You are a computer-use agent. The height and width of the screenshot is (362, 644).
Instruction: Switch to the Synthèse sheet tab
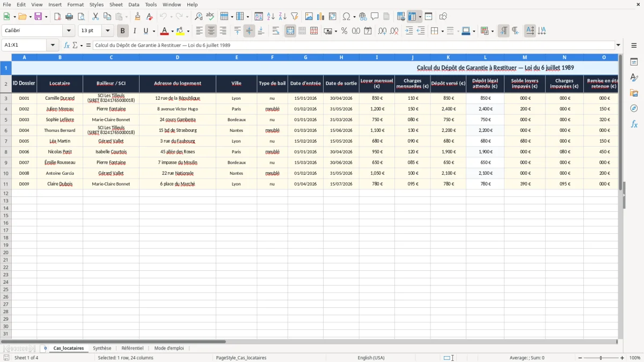coord(102,348)
